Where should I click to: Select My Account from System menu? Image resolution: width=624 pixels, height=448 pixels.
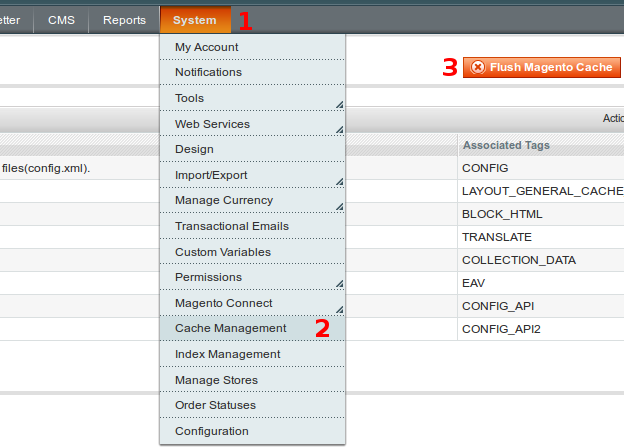pyautogui.click(x=206, y=47)
